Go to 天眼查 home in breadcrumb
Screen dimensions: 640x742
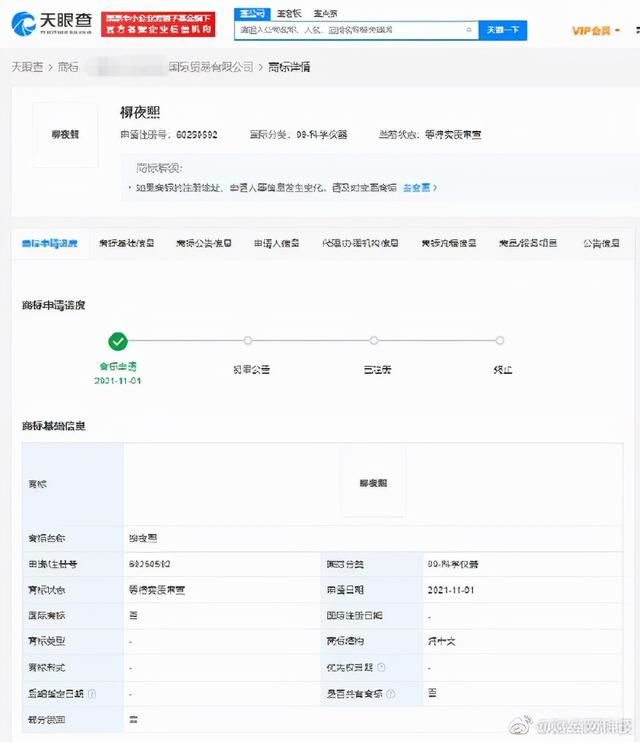pyautogui.click(x=27, y=67)
